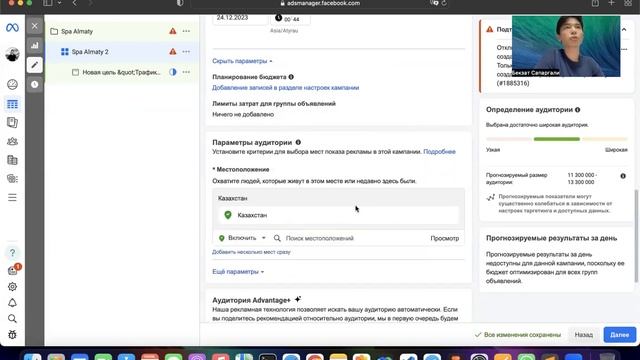Viewport: 640px width, 360px height.
Task: Close the editing panel with X
Action: [35, 26]
